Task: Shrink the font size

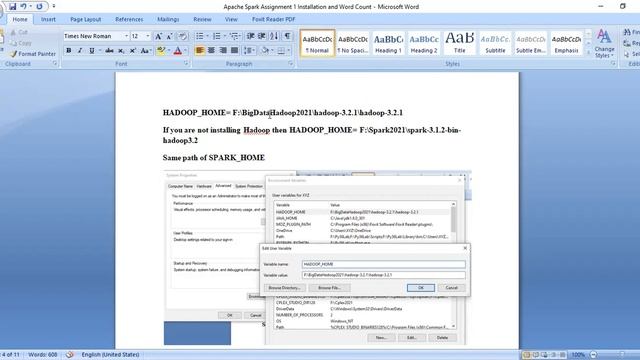Action: 169,36
